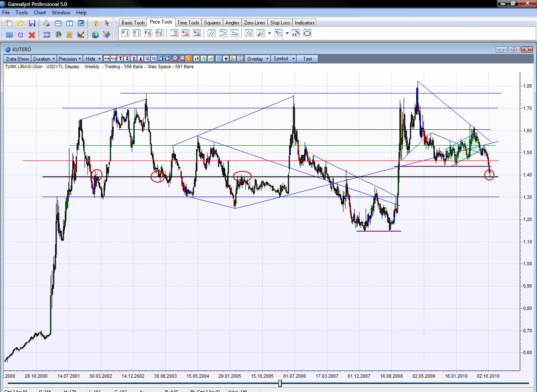Viewport: 537px width, 392px height.
Task: Click the horizontal chart scroll slider handle
Action: [x=280, y=383]
